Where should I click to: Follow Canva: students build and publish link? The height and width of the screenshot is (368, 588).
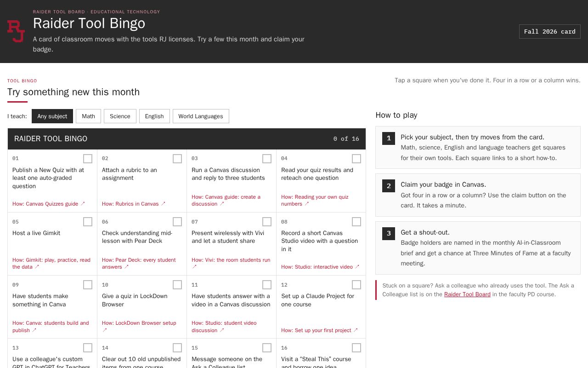click(51, 327)
